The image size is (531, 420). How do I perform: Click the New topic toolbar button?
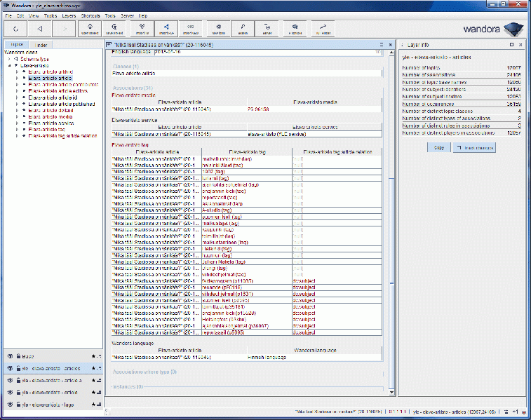(217, 29)
